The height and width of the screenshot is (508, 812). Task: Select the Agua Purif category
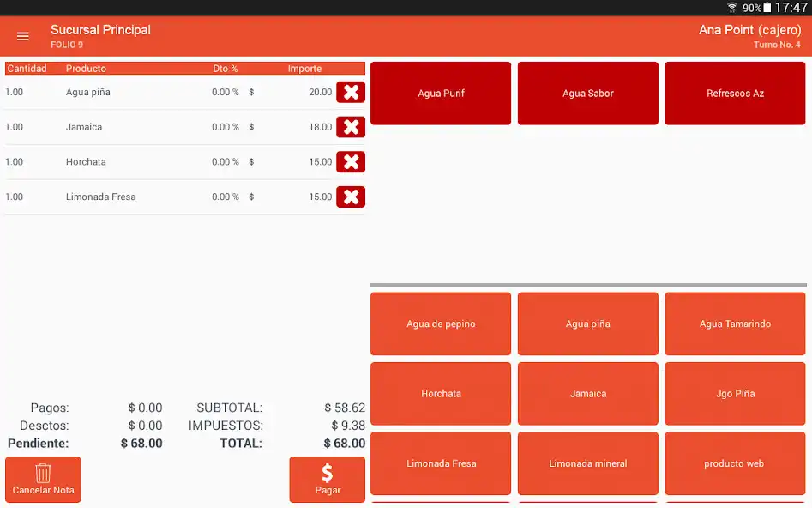click(x=440, y=93)
